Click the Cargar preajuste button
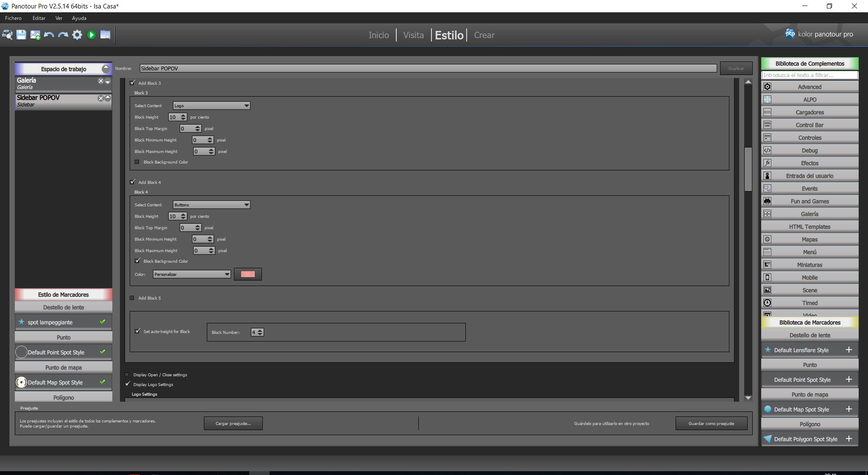 tap(233, 423)
